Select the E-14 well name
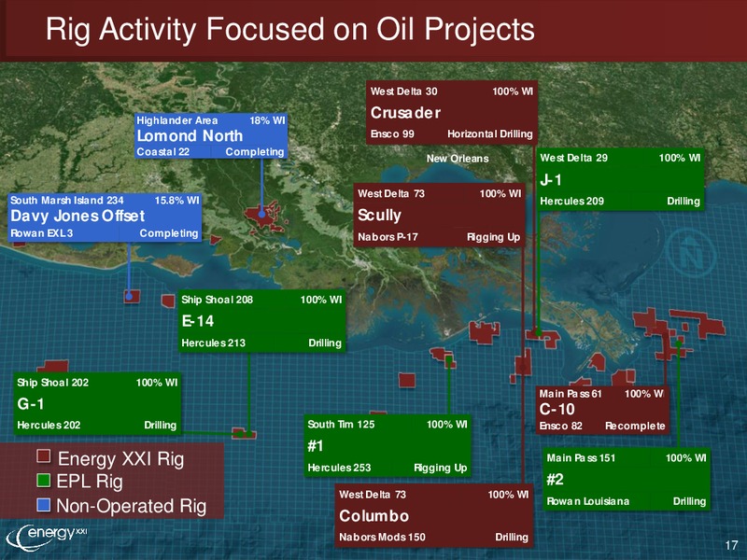 point(198,321)
